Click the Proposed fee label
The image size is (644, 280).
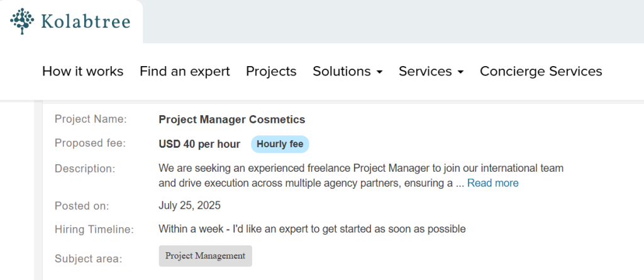[x=90, y=143]
